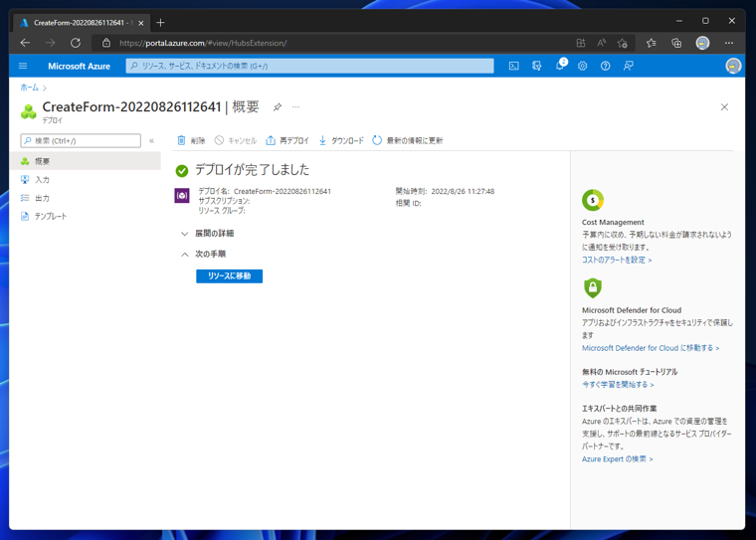
Task: Open Microsoft Defender for Cloud に移動する link
Action: tap(651, 348)
